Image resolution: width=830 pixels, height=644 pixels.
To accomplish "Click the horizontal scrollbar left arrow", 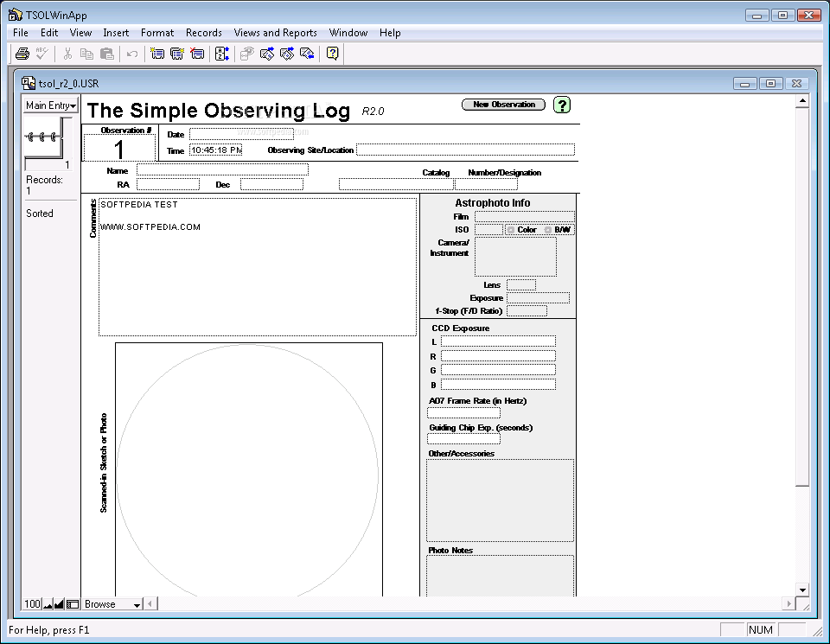I will point(150,603).
